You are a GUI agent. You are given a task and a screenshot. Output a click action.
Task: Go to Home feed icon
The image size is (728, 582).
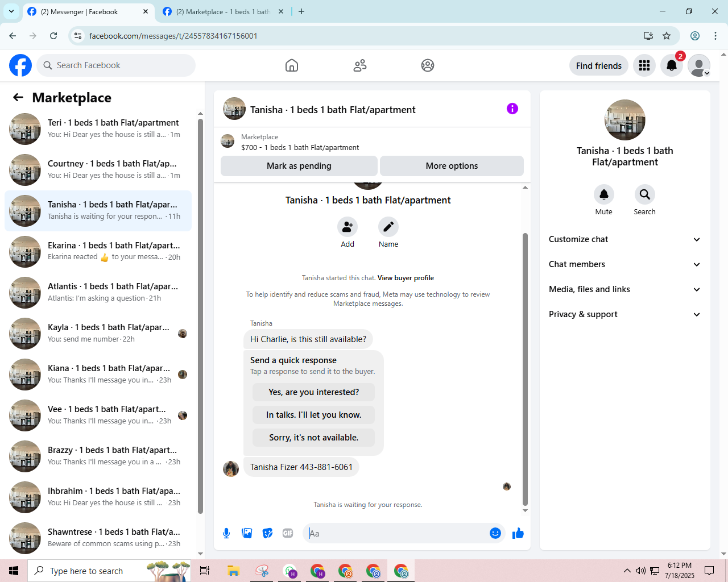292,65
